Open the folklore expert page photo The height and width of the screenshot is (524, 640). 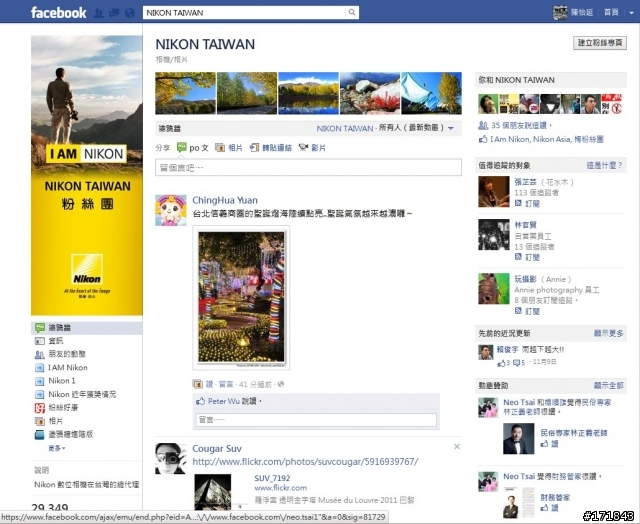(518, 439)
